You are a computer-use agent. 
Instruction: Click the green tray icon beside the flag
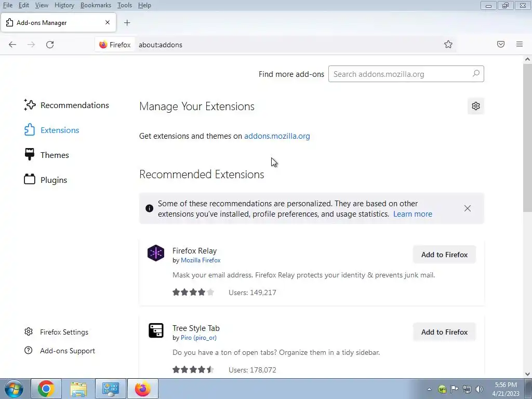coord(442,389)
